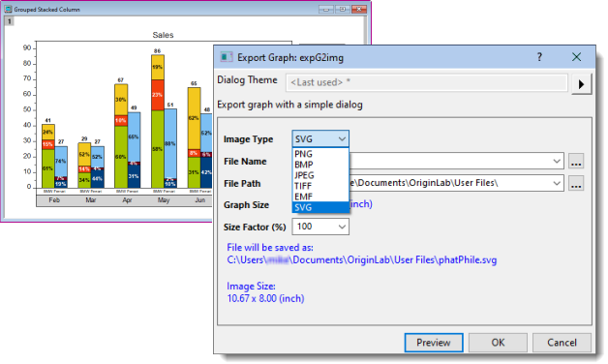Image resolution: width=608 pixels, height=364 pixels.
Task: Click the Grouped Stacked Column window icon
Action: tap(8, 9)
